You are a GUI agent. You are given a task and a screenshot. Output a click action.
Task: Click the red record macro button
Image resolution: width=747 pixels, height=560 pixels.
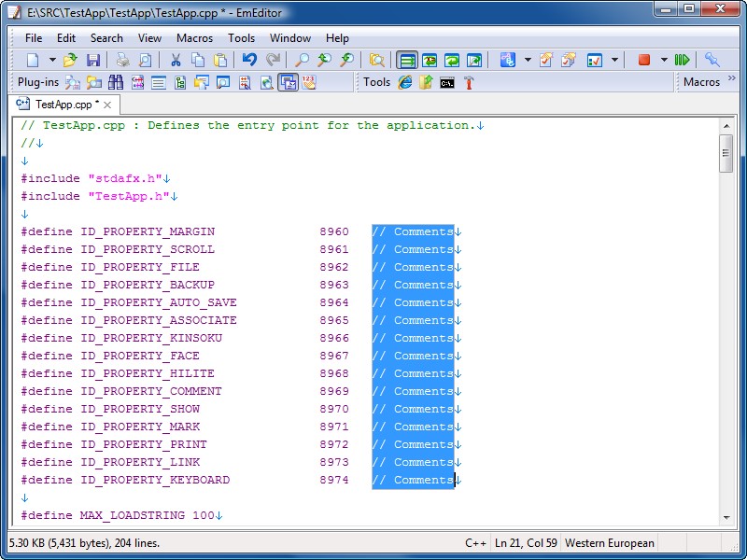click(643, 60)
